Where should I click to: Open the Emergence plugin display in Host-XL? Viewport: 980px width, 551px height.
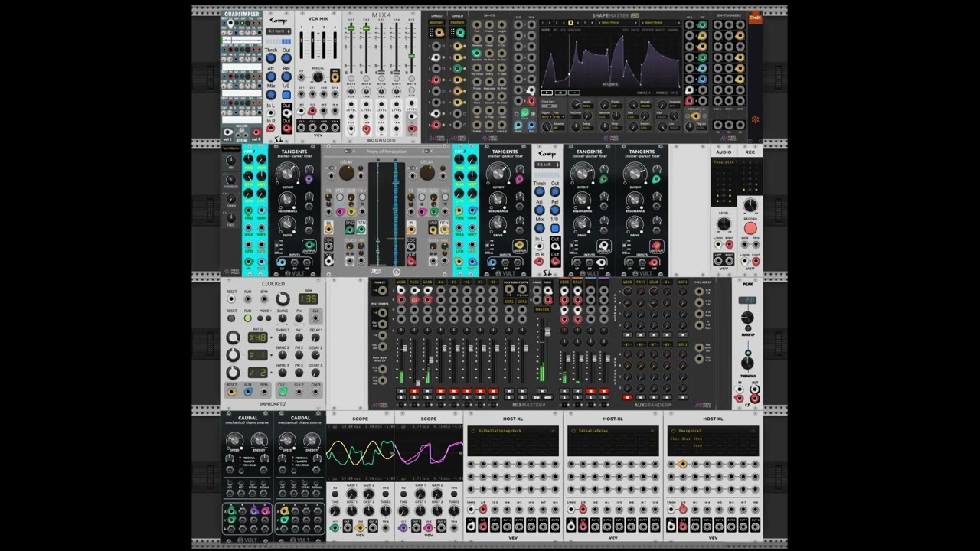point(713,441)
